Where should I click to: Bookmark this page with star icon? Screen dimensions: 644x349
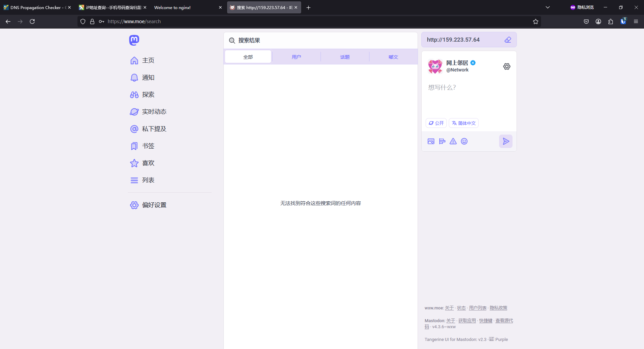(x=536, y=21)
